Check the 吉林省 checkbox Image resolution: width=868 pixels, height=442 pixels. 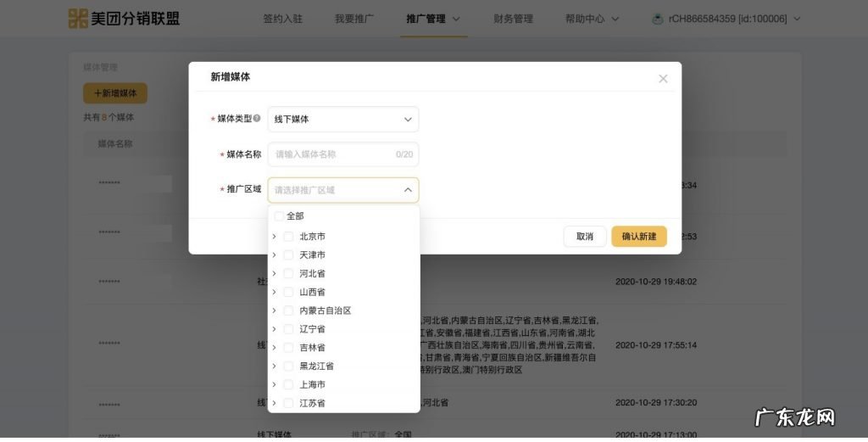coord(288,348)
